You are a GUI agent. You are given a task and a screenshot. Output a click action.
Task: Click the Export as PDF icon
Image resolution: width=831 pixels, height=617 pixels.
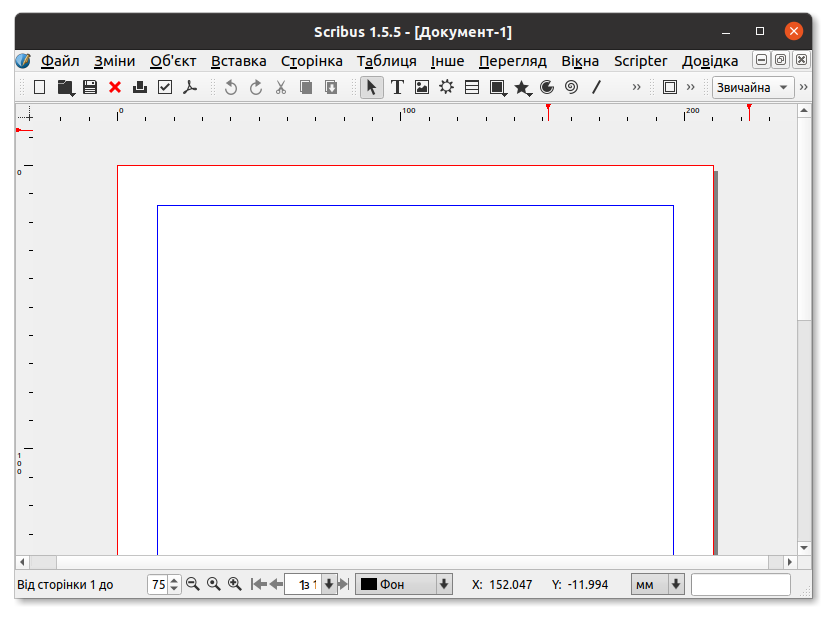pyautogui.click(x=190, y=87)
